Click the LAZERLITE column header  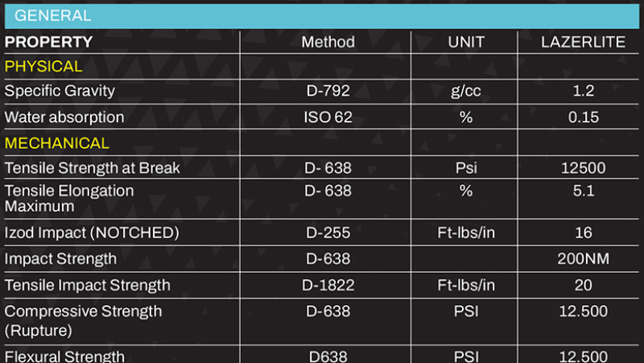tap(583, 43)
